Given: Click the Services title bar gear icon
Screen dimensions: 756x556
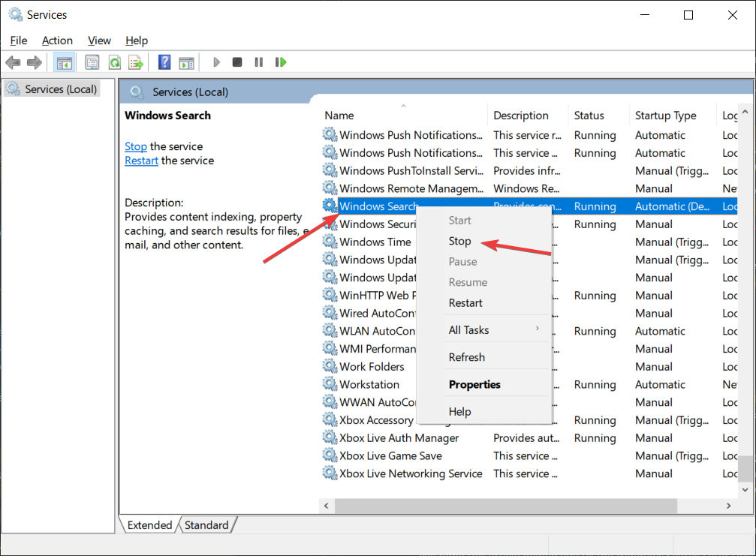Looking at the screenshot, I should (x=16, y=14).
